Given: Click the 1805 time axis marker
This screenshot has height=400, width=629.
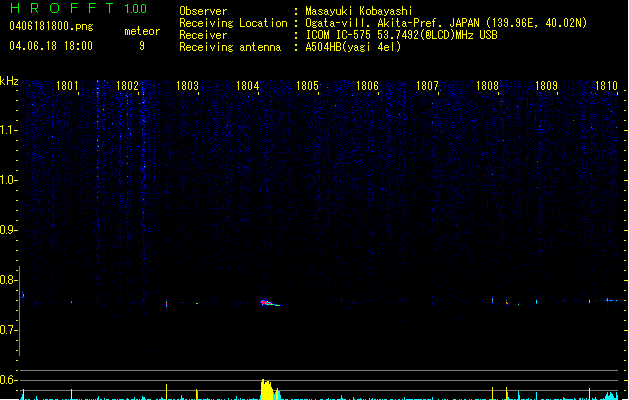Looking at the screenshot, I should [x=307, y=86].
